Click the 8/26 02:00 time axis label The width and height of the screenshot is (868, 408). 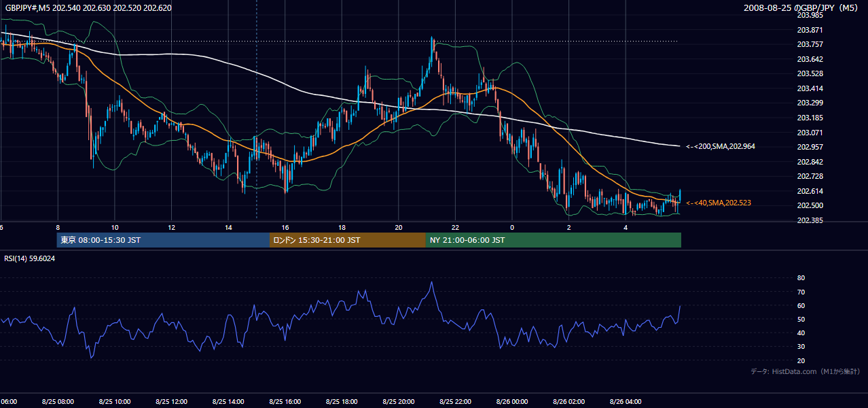pyautogui.click(x=568, y=402)
